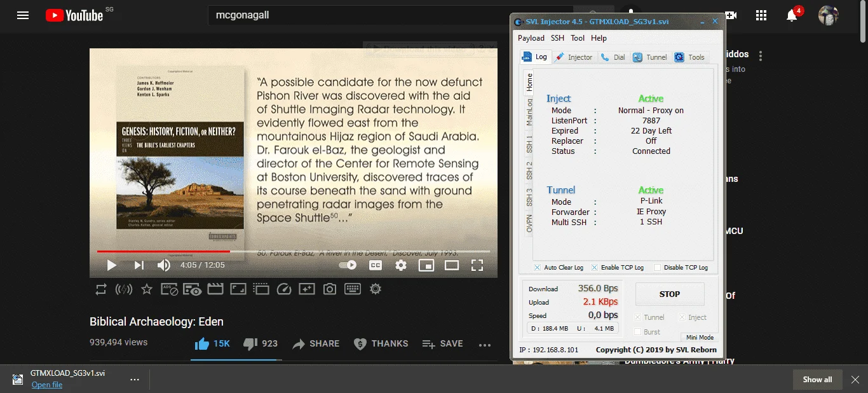Screen dimensions: 868x393
Task: Switch to the Tunnel tab
Action: point(649,57)
